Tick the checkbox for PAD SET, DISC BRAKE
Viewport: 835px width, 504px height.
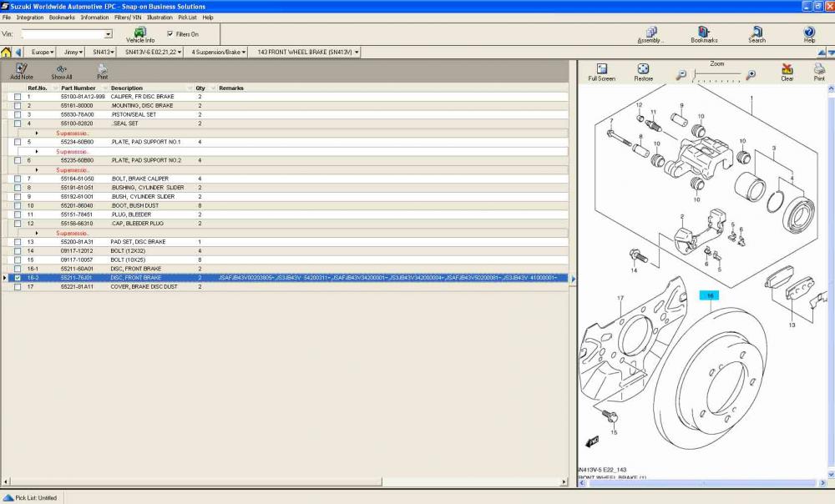tap(18, 242)
